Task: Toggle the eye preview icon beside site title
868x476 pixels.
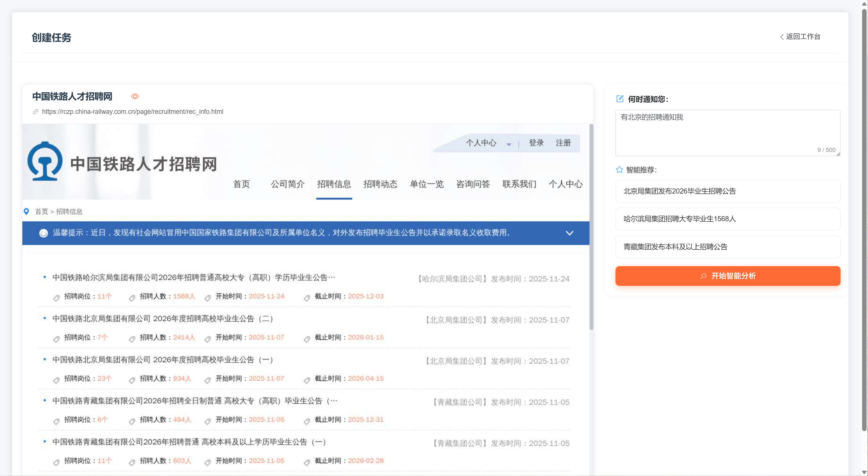Action: (135, 96)
